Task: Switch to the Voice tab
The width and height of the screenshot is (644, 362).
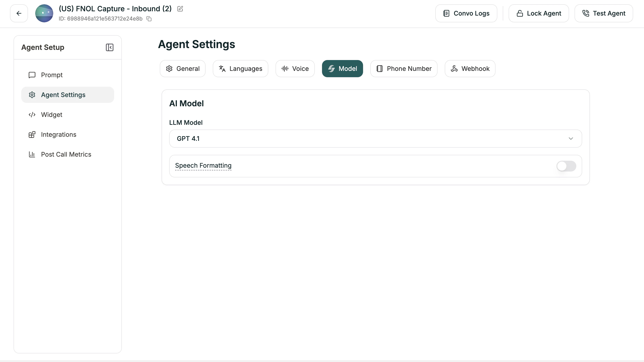Action: click(x=295, y=69)
